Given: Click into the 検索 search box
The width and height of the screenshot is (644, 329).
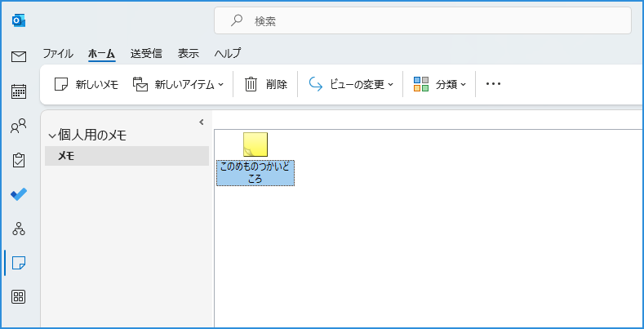Looking at the screenshot, I should (x=423, y=20).
